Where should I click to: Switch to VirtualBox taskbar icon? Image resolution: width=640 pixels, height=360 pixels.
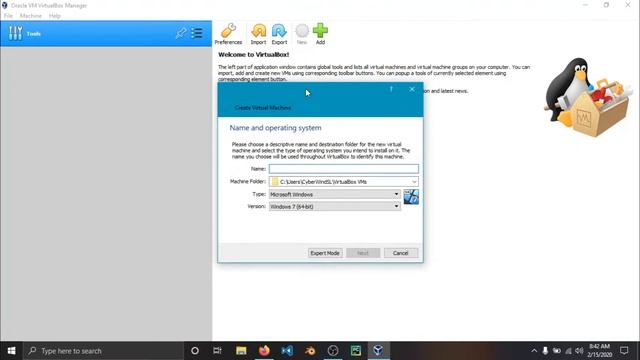[378, 351]
